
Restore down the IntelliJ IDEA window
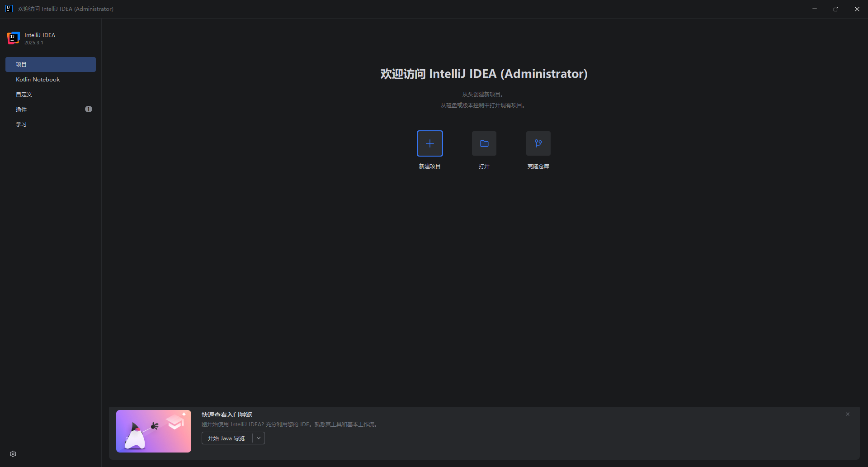(836, 9)
